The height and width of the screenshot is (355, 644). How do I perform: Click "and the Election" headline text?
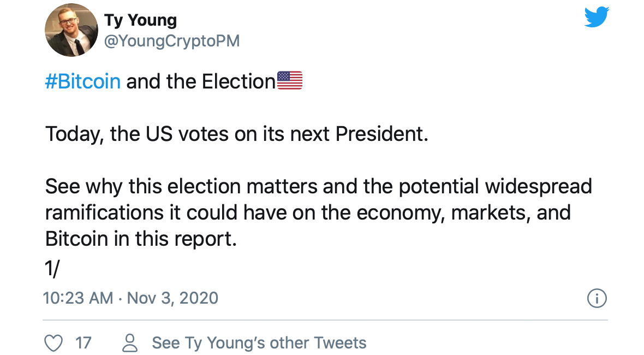(x=200, y=81)
